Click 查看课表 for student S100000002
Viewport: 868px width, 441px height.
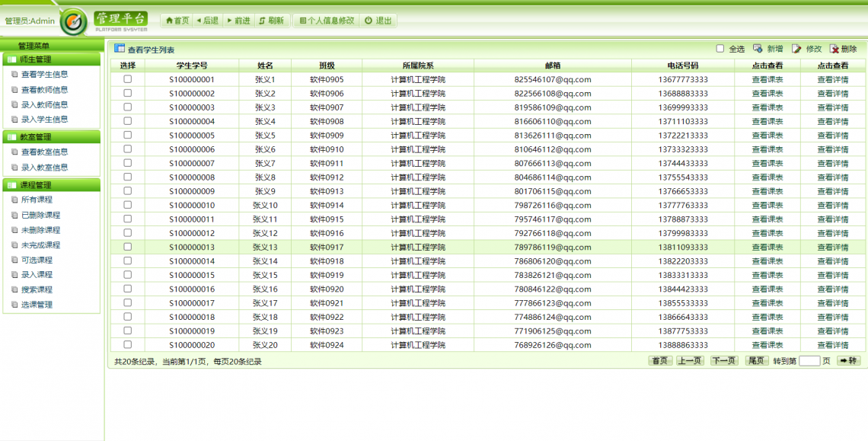767,94
